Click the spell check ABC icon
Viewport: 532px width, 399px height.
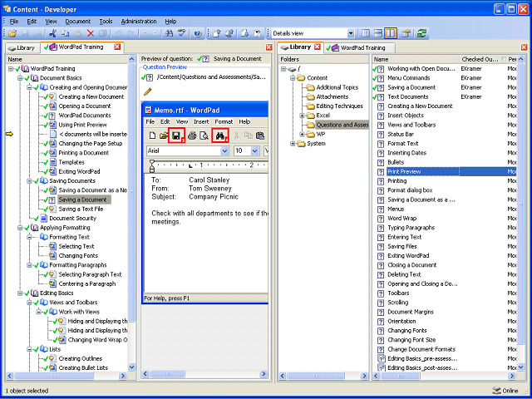click(182, 33)
